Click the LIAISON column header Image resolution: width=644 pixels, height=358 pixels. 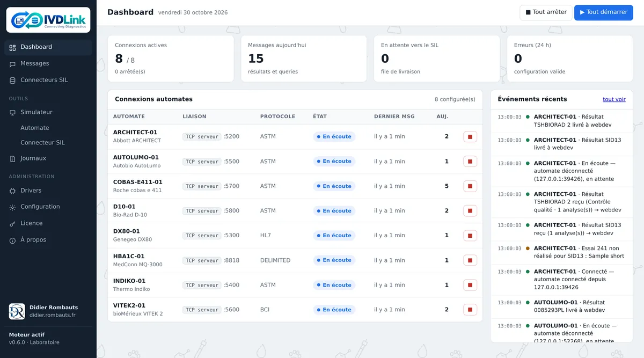194,117
